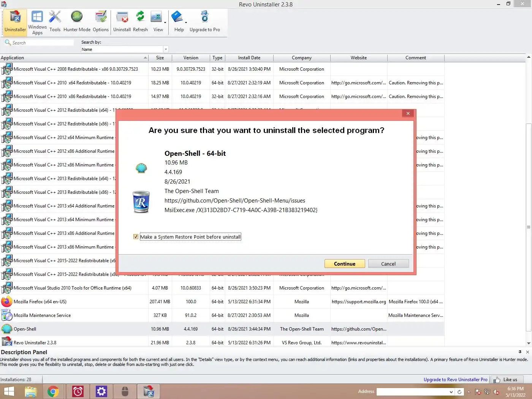The height and width of the screenshot is (399, 532).
Task: Open the red clock app on taskbar
Action: 78,391
